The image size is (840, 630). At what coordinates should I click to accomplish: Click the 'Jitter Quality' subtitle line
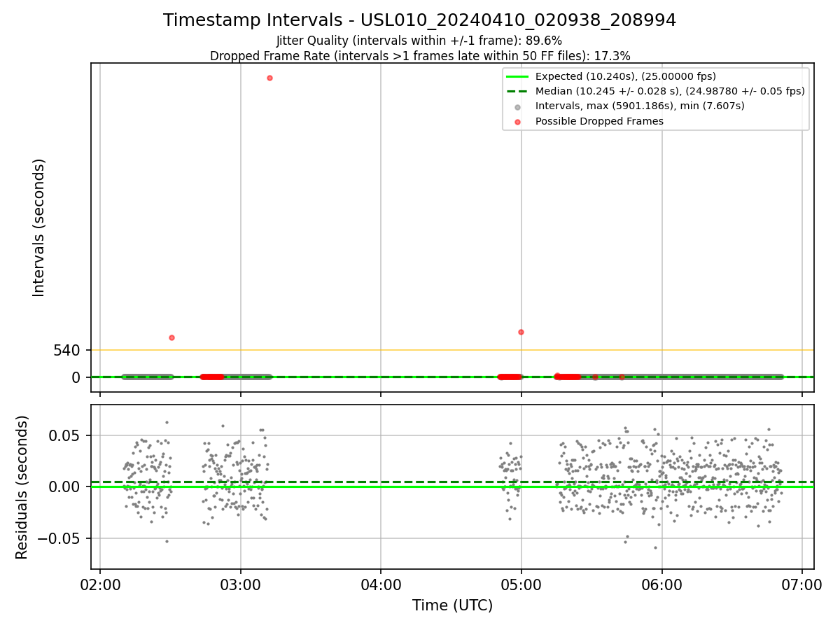[419, 41]
